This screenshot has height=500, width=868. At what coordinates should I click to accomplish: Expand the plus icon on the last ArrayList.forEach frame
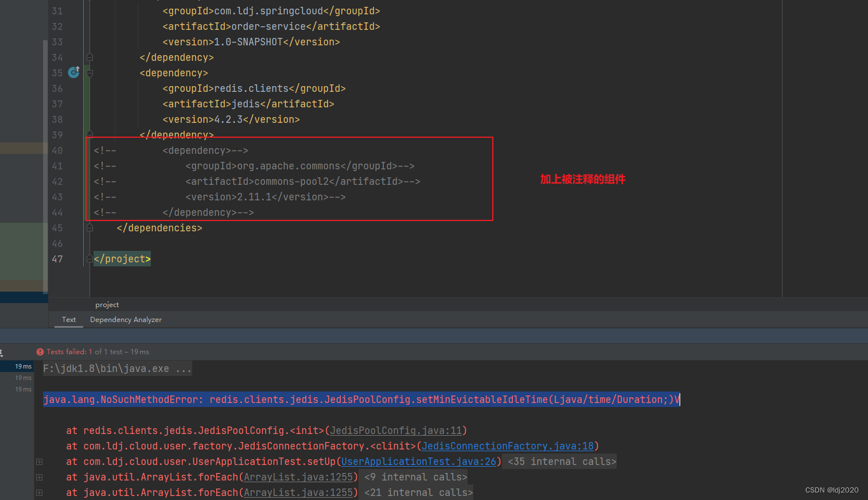tap(38, 492)
